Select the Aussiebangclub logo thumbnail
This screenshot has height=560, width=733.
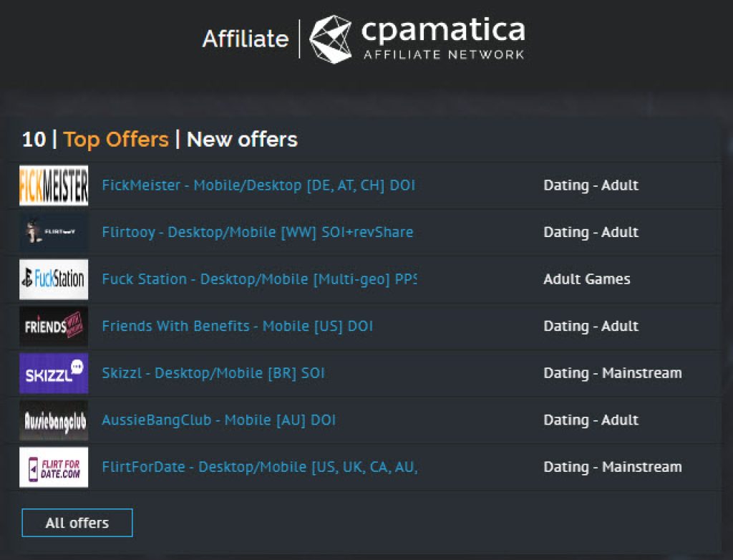[54, 420]
